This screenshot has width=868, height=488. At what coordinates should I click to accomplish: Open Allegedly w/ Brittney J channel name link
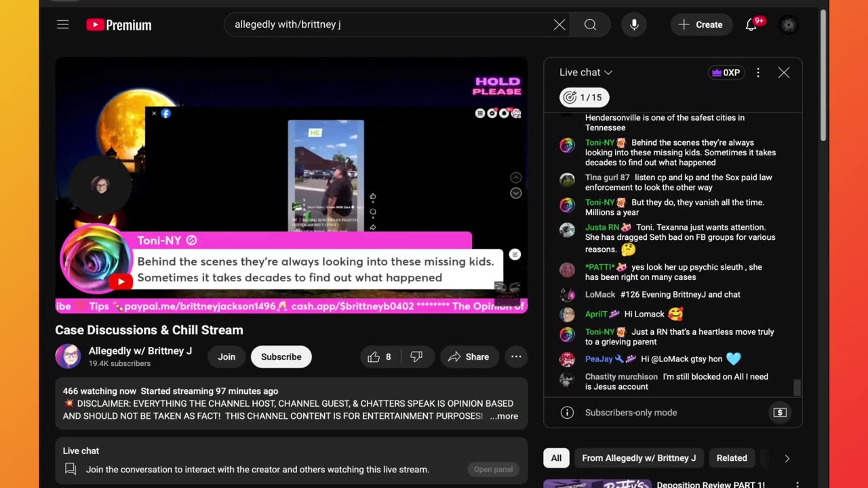(140, 351)
